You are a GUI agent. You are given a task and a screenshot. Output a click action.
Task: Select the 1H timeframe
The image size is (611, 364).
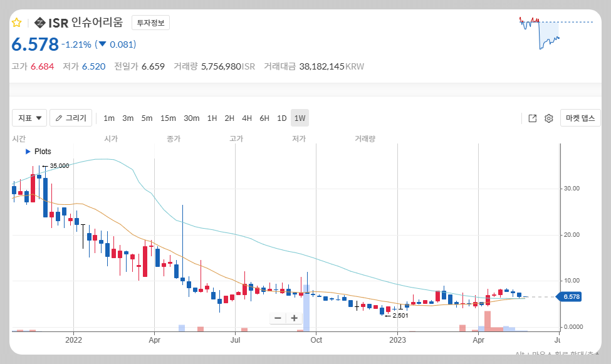212,118
